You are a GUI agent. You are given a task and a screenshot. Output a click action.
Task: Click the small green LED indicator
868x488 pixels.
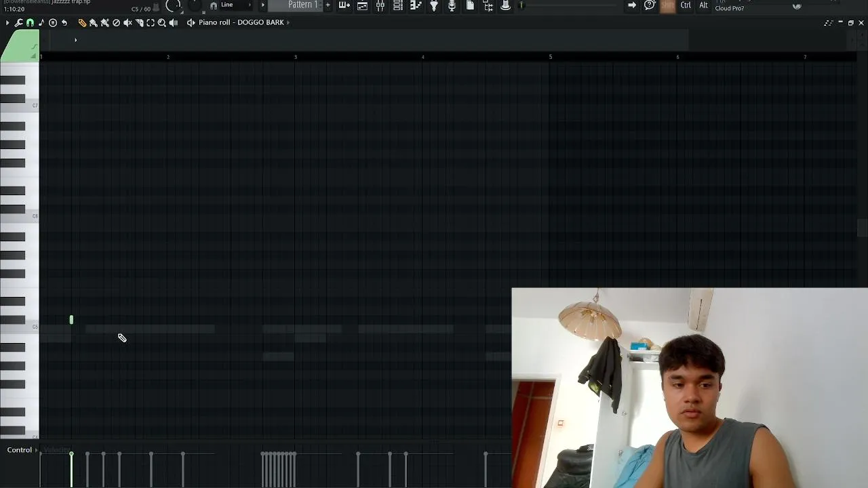[521, 5]
